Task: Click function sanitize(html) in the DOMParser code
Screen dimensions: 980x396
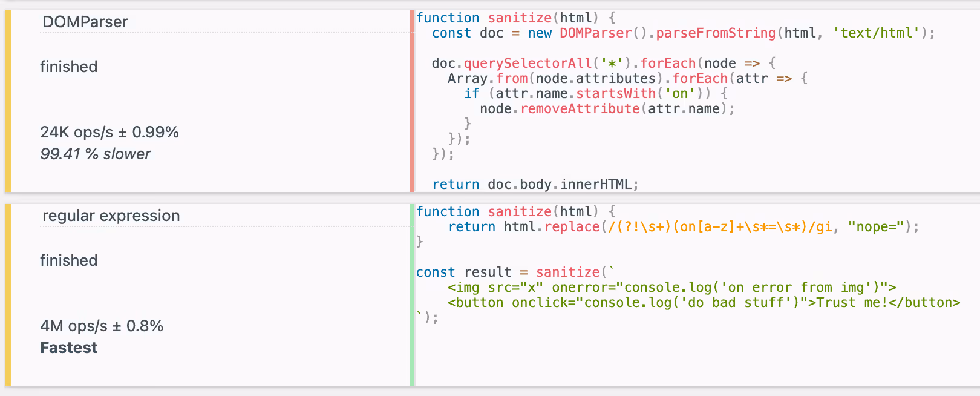Action: 515,18
